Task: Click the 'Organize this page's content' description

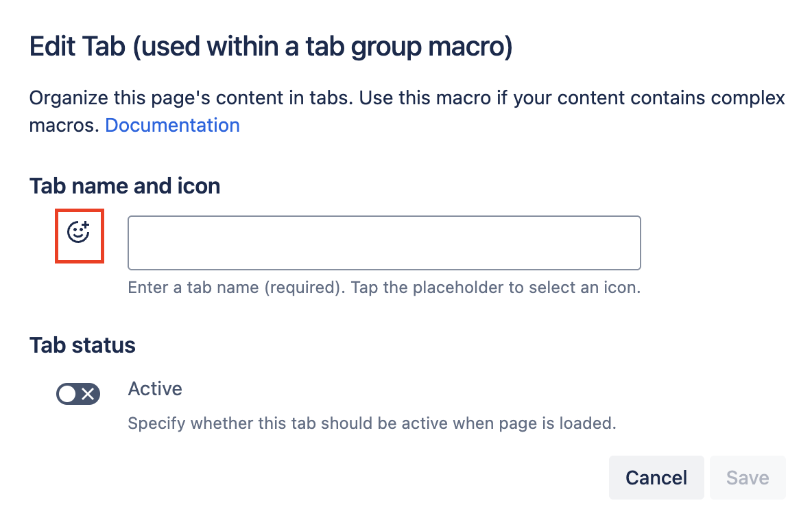Action: tap(191, 97)
